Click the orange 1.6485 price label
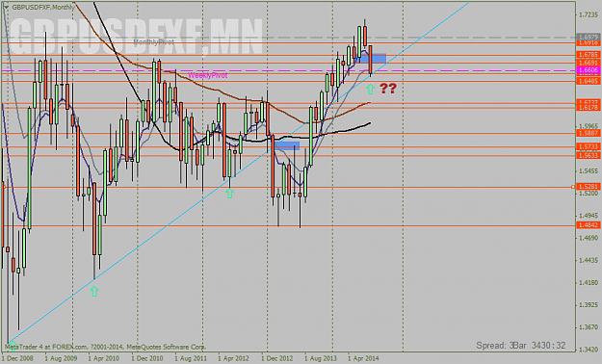Screen dimensions: 602x364 [x=589, y=81]
